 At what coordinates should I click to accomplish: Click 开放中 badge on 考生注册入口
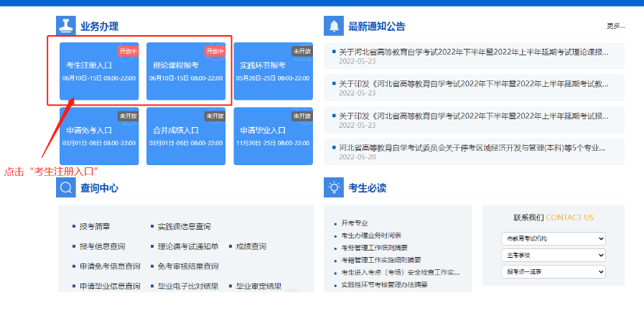click(128, 52)
